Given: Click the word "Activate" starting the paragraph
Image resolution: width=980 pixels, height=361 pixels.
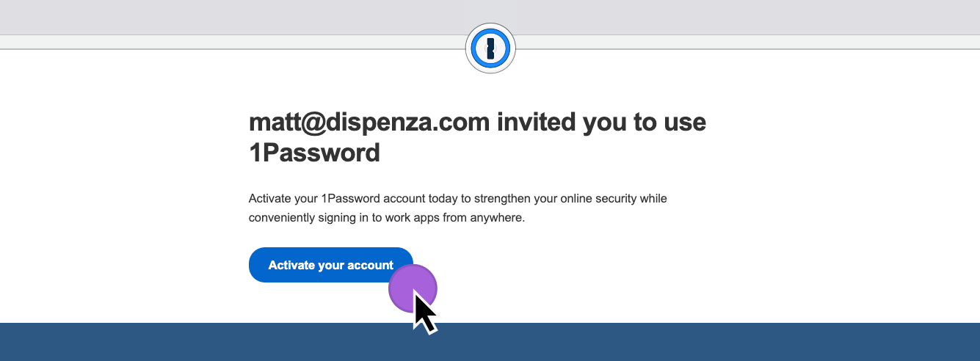Looking at the screenshot, I should (269, 199).
